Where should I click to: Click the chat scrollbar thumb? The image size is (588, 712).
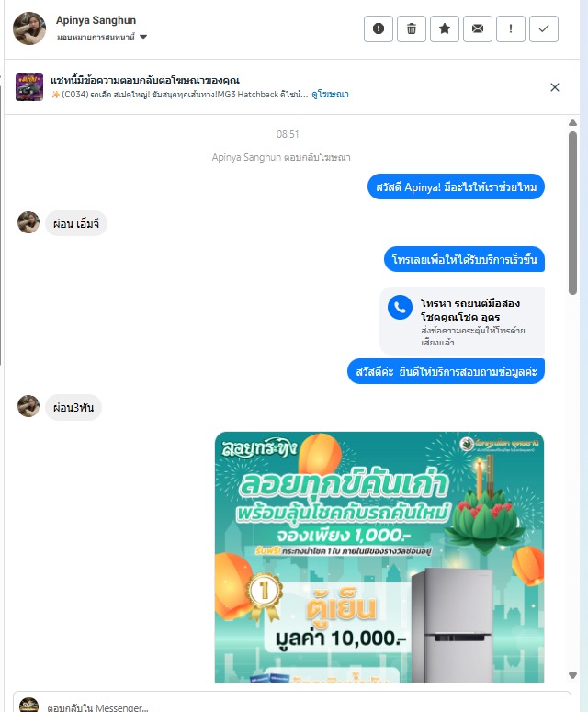573,213
